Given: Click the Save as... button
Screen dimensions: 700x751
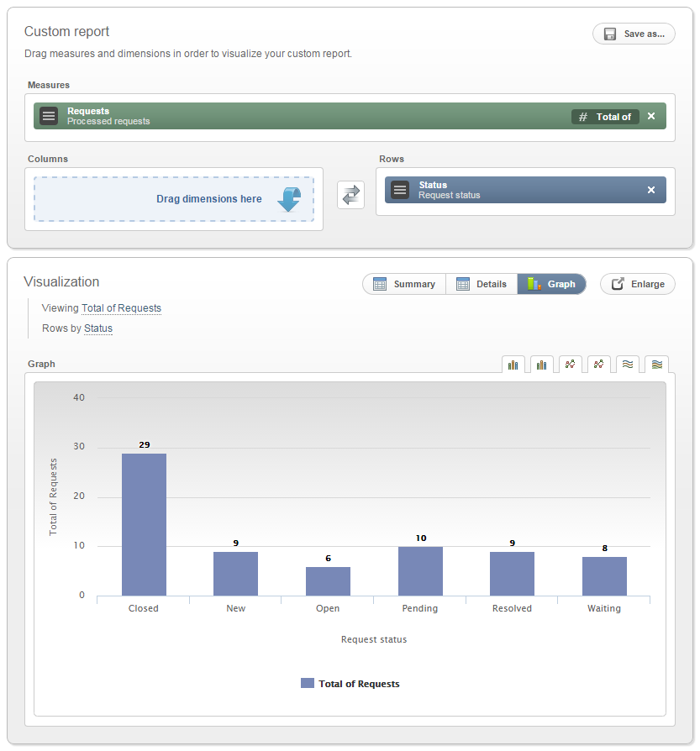Looking at the screenshot, I should tap(634, 34).
